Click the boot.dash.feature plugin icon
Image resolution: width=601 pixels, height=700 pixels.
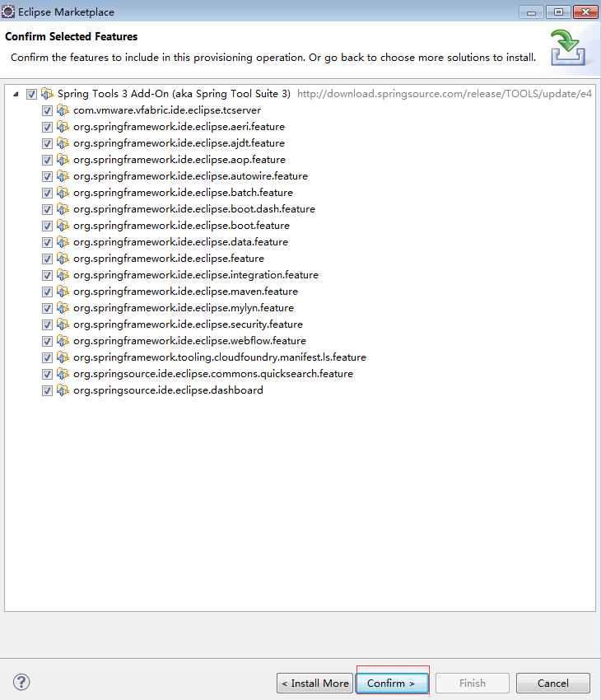pyautogui.click(x=63, y=209)
